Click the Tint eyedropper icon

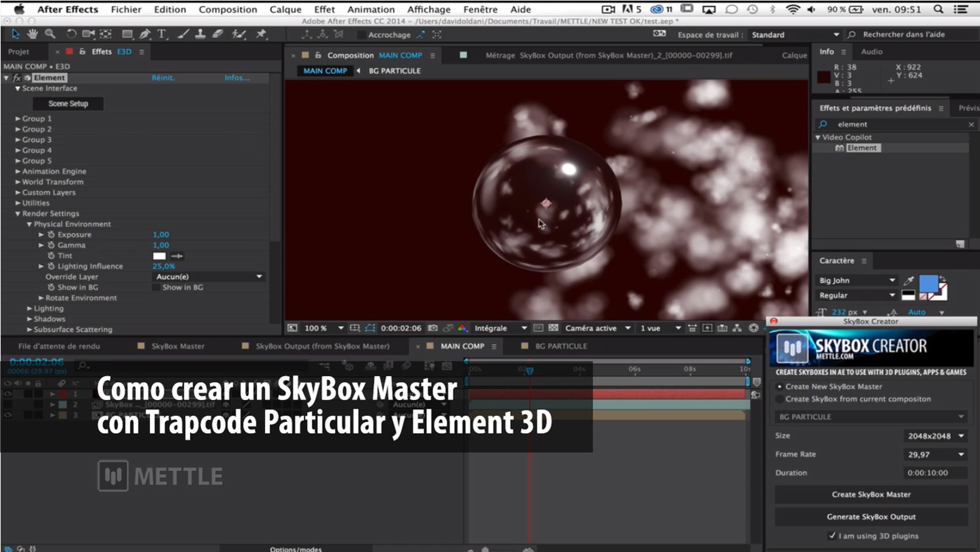tap(177, 256)
